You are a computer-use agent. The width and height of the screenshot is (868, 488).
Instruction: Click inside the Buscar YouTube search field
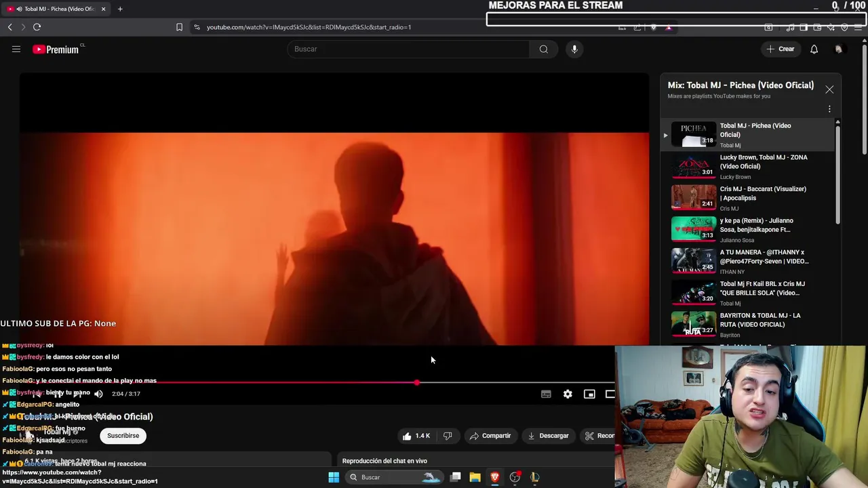tap(408, 49)
